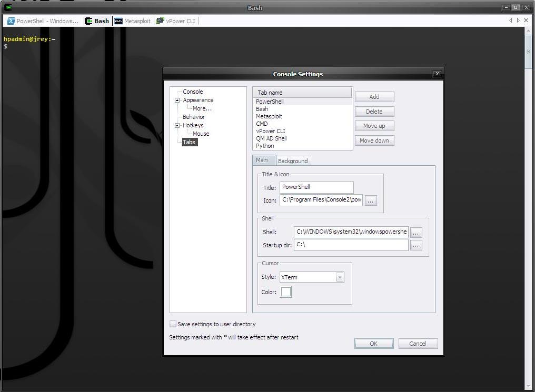The height and width of the screenshot is (392, 535).
Task: Switch to the Background tab
Action: tap(293, 160)
